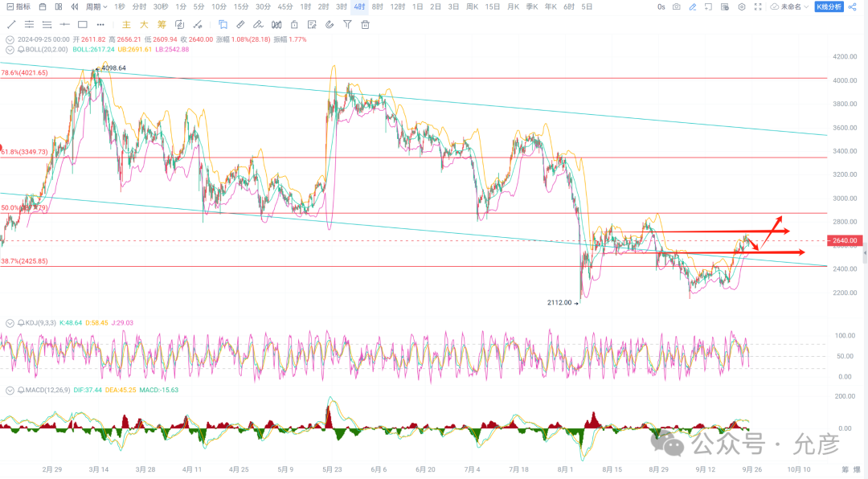Click the line settings tool icon
868x479 pixels.
coord(197,24)
